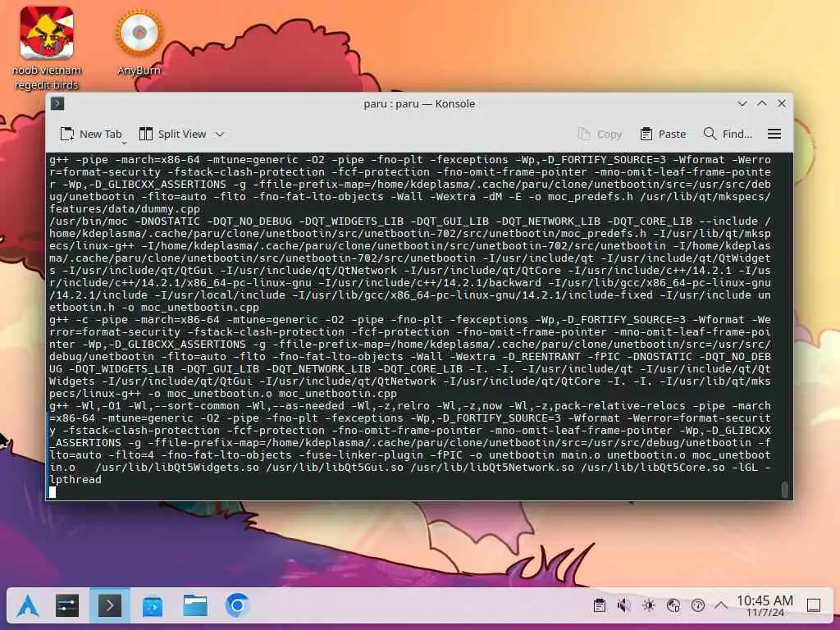Open the clock showing 10:45 AM
The width and height of the screenshot is (840, 630).
click(x=765, y=606)
